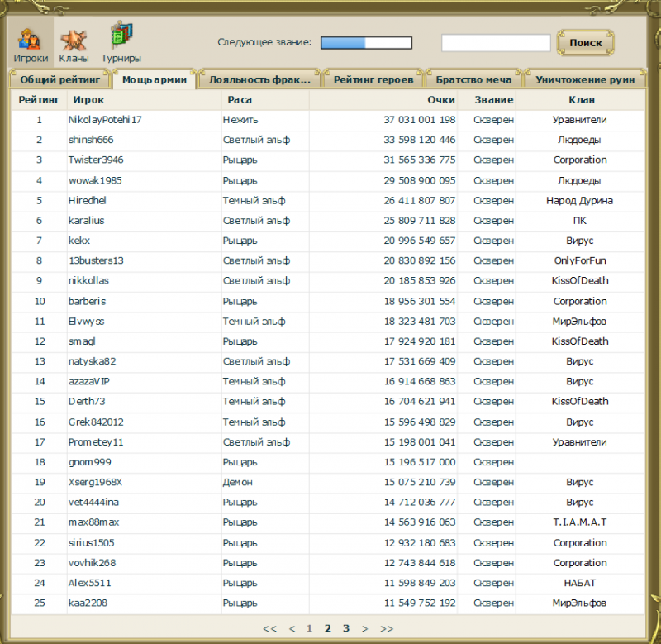The width and height of the screenshot is (661, 644).
Task: Open the Братство меча tab
Action: (x=473, y=79)
